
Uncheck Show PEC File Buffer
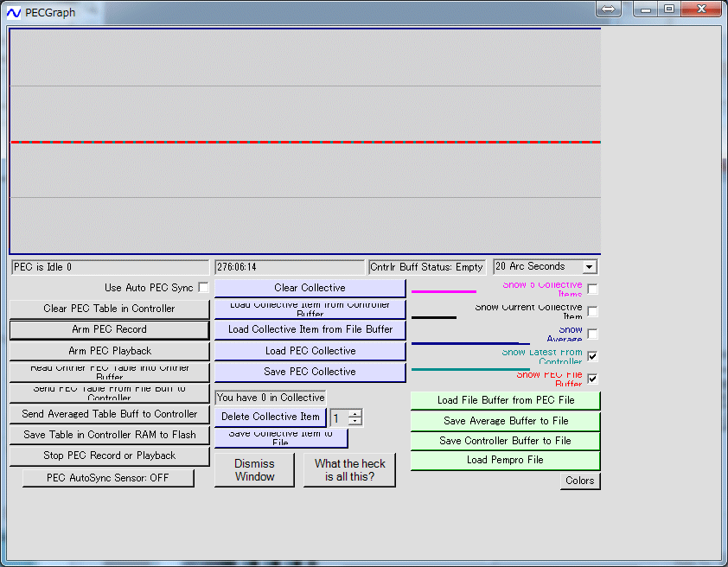[x=592, y=379]
